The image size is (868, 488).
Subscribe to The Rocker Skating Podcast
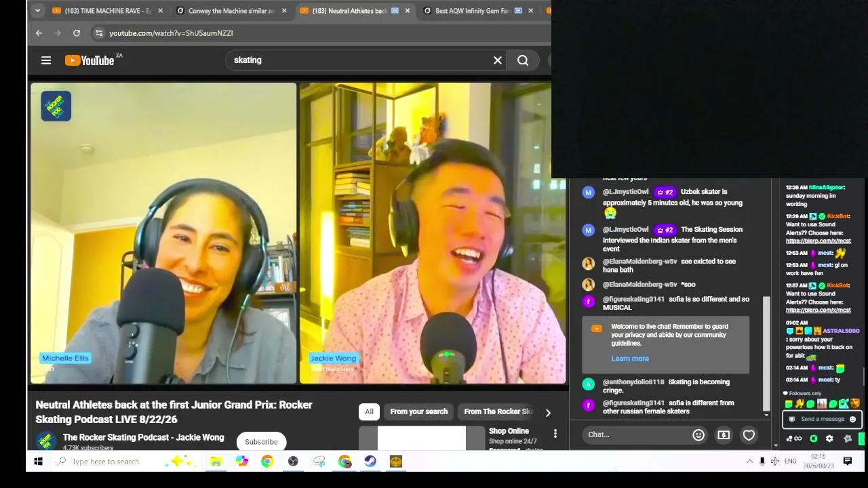click(x=261, y=442)
